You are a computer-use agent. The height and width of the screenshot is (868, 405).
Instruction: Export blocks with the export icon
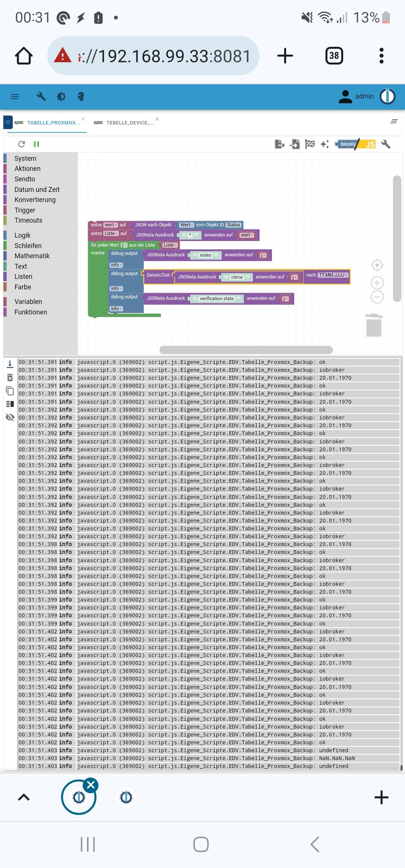[279, 144]
